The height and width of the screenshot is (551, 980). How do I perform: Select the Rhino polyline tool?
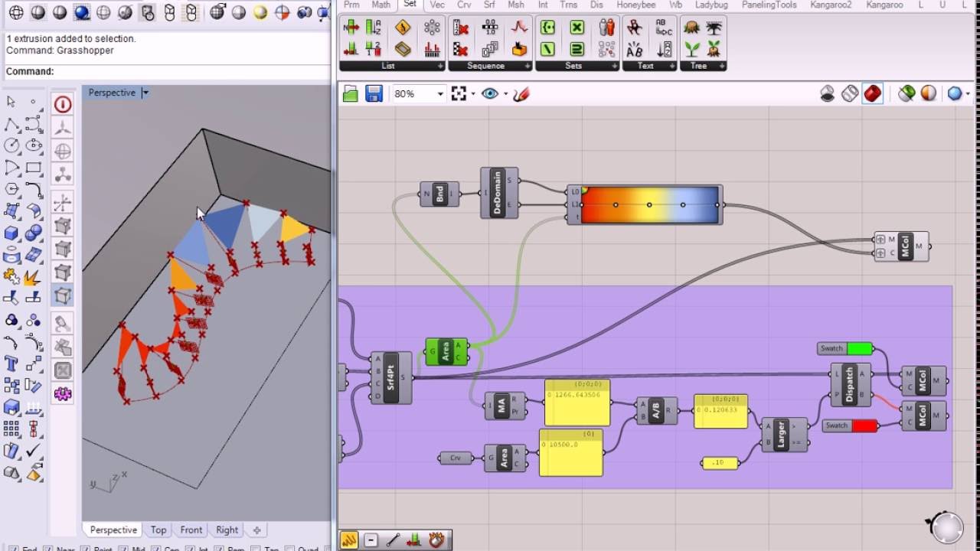[x=11, y=123]
